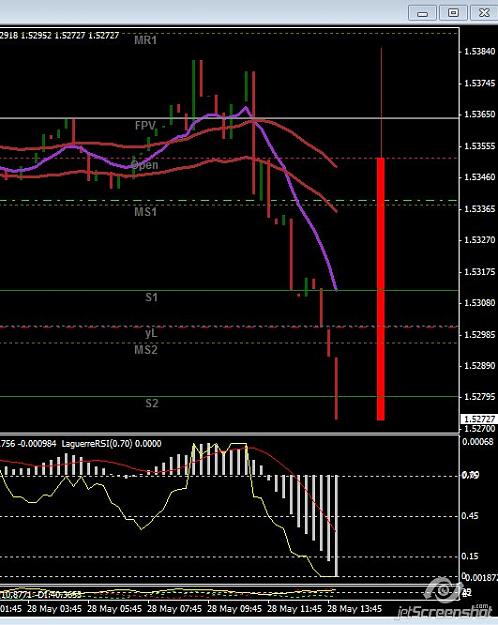Click the 1.53840 price axis value
This screenshot has width=498, height=625.
pyautogui.click(x=480, y=51)
